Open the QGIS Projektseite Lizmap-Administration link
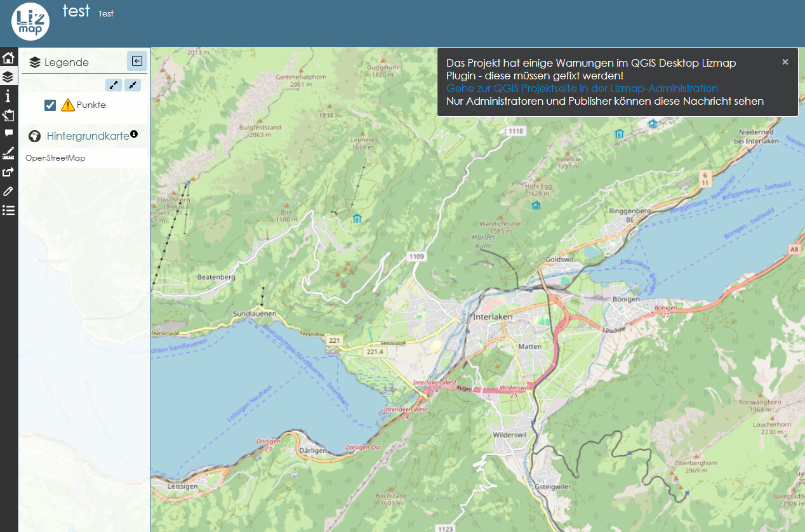The height and width of the screenshot is (532, 805). click(582, 88)
